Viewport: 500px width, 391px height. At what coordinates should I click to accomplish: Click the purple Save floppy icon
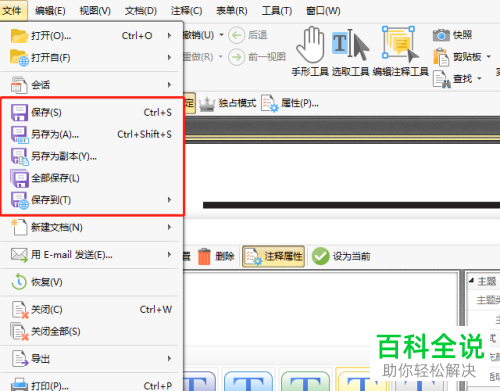19,112
